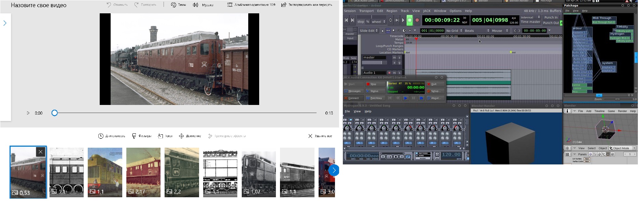The image size is (644, 201).
Task: Click the Отменить (Undo) button
Action: (x=117, y=5)
